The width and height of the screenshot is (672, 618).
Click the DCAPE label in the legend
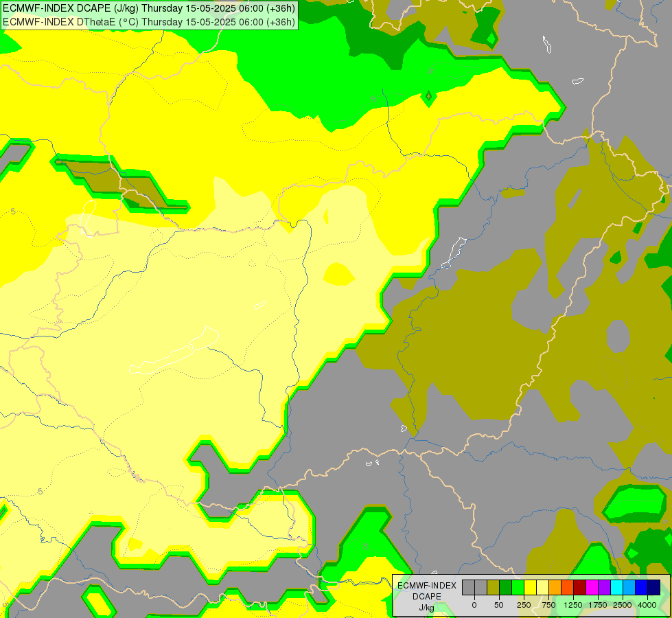[x=427, y=597]
